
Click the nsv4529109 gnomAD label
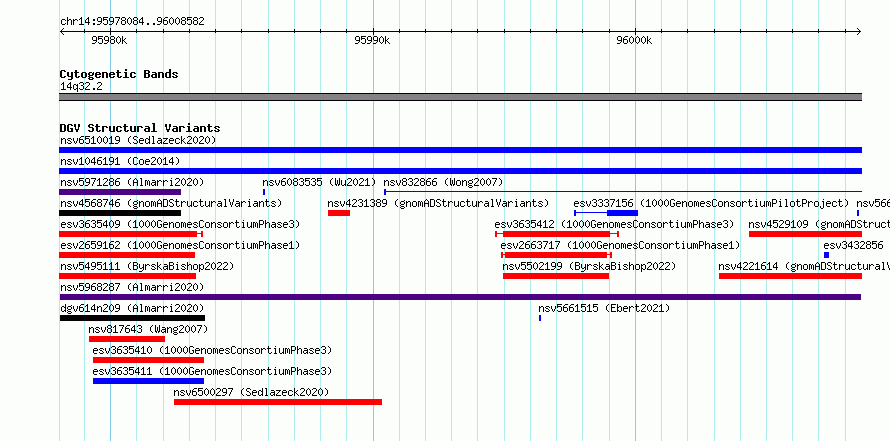pyautogui.click(x=819, y=224)
